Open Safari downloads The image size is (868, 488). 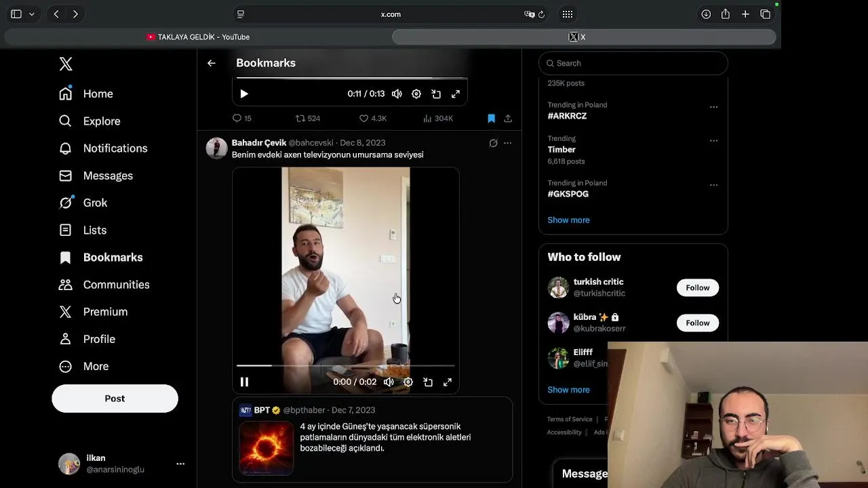pyautogui.click(x=706, y=14)
